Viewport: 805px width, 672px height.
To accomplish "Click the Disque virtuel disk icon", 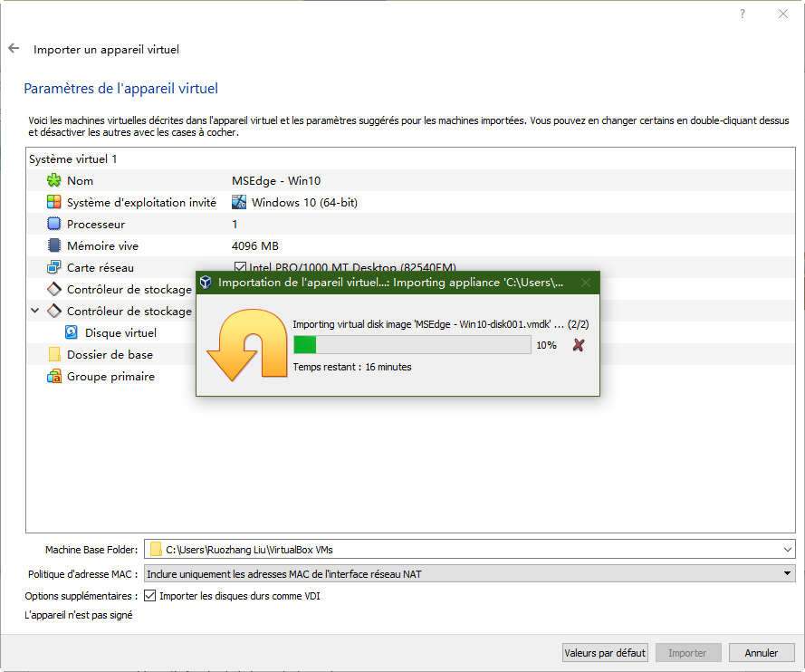I will click(72, 332).
